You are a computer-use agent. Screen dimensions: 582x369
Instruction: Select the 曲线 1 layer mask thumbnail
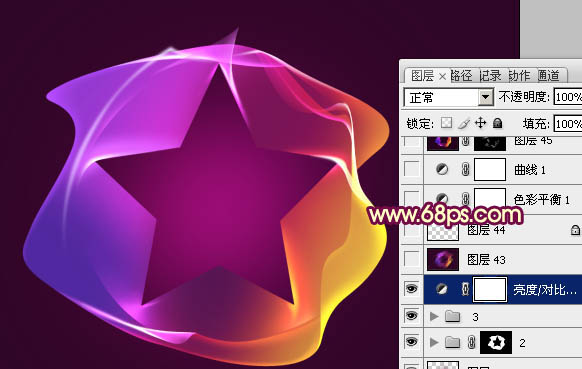coord(490,169)
